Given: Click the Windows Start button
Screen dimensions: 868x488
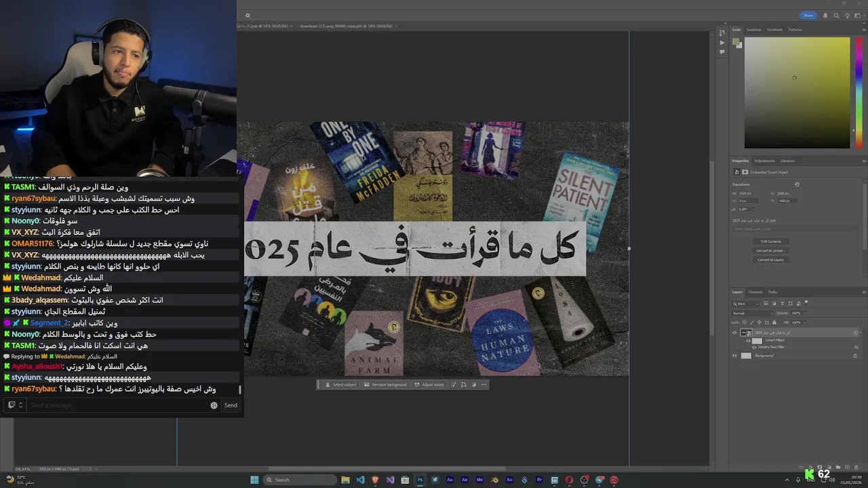Looking at the screenshot, I should click(x=254, y=480).
